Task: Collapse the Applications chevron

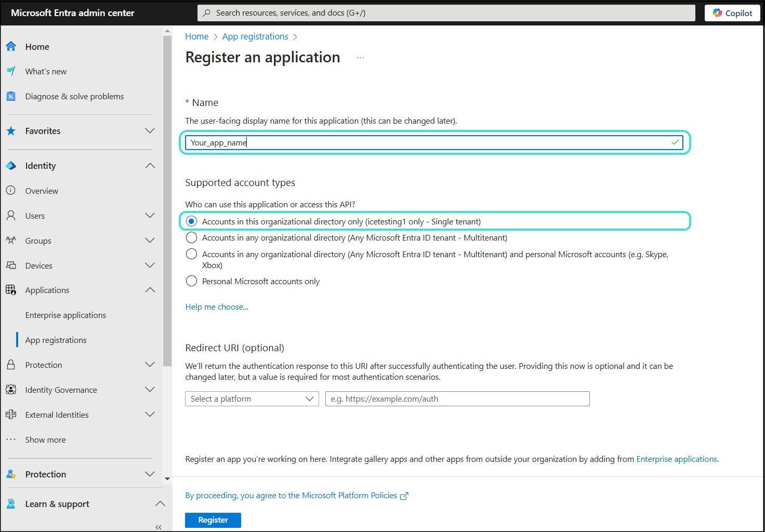Action: pyautogui.click(x=150, y=290)
